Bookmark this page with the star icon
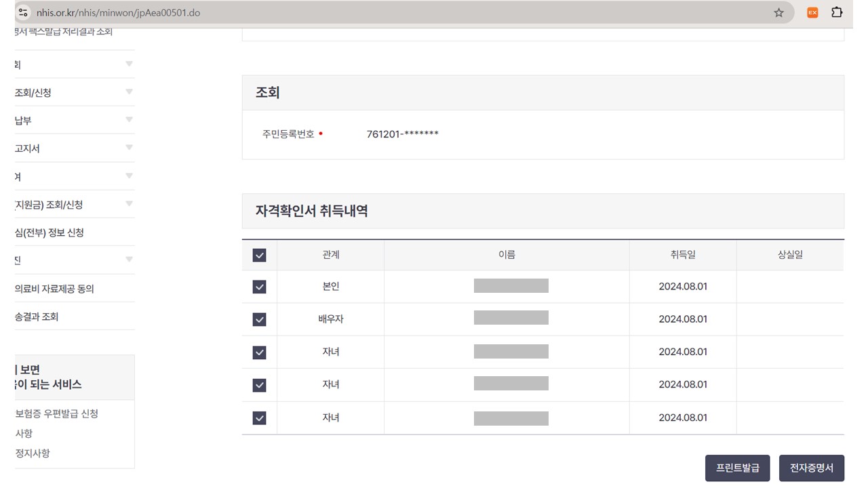 pyautogui.click(x=778, y=12)
